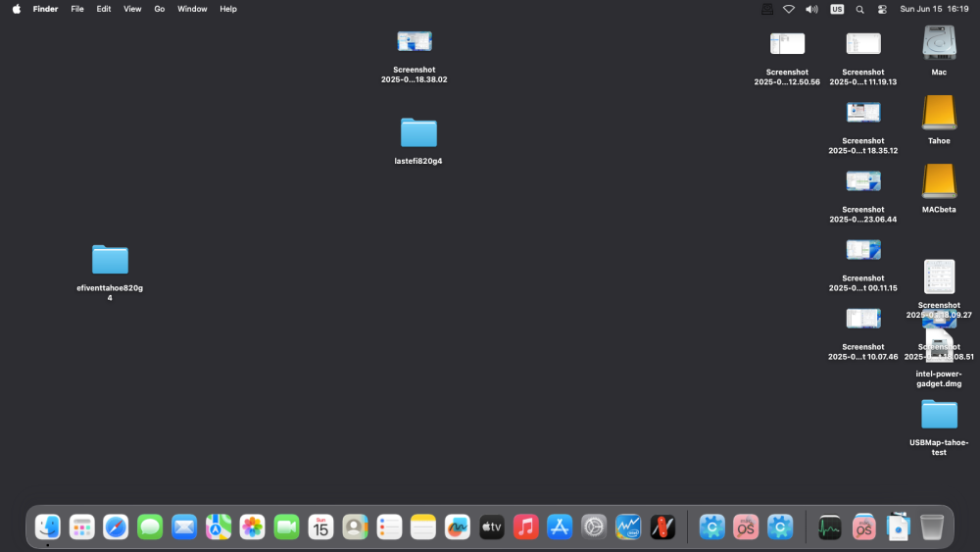Launch Safari from the Dock
This screenshot has height=552, width=980.
coord(116,527)
